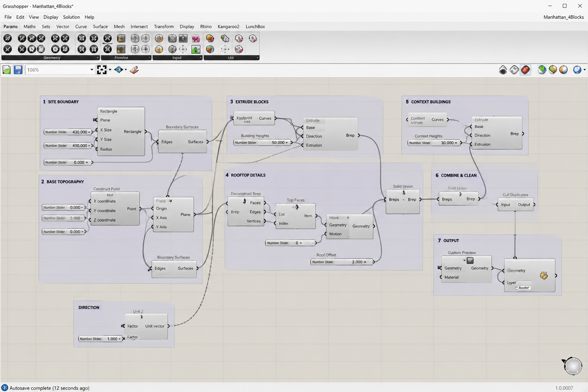
Task: Expand the Primitive panel dropdown arrow
Action: pyautogui.click(x=149, y=58)
